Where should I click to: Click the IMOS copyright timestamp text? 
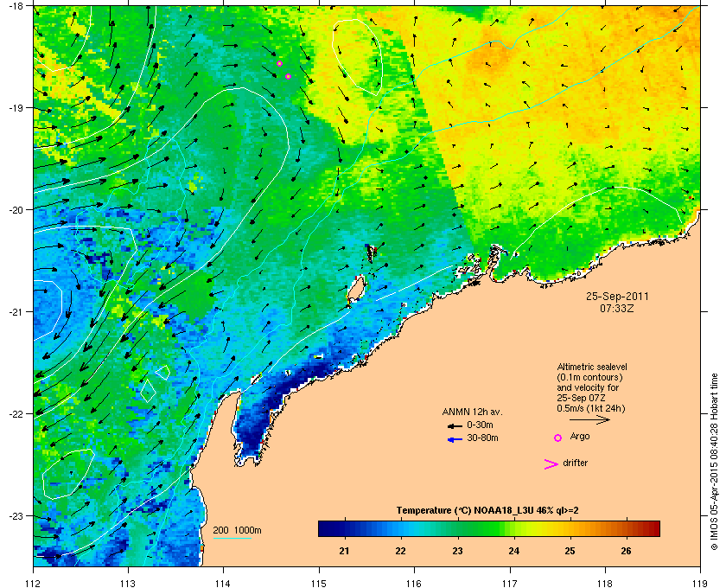(x=715, y=463)
